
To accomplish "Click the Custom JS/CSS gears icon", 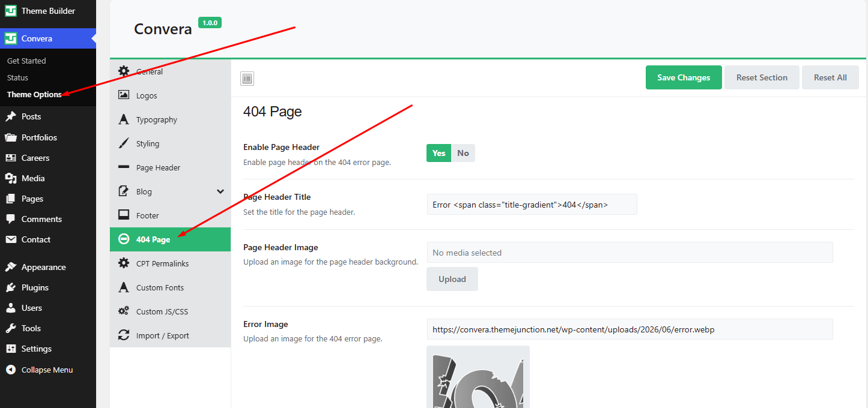I will (124, 311).
